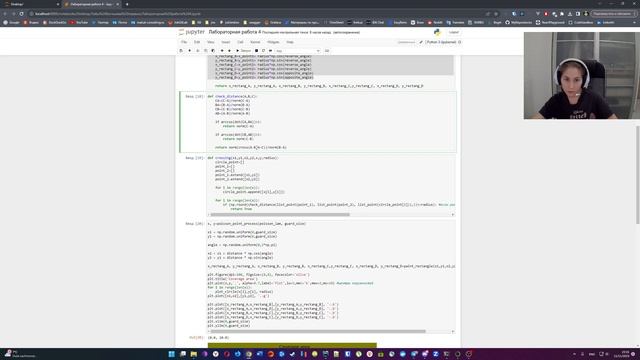Screen dimensions: 640x360
Task: Click the horizontal scrollbar of the crossing cell
Action: click(280, 215)
